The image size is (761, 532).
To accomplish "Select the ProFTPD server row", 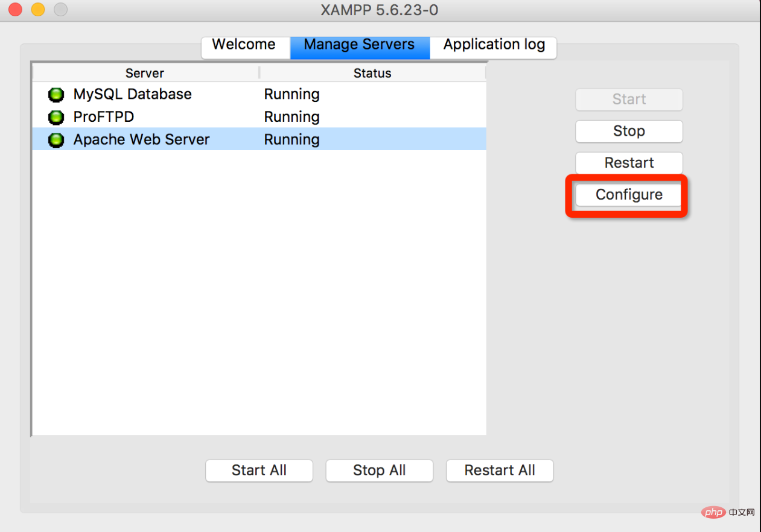I will (x=259, y=116).
